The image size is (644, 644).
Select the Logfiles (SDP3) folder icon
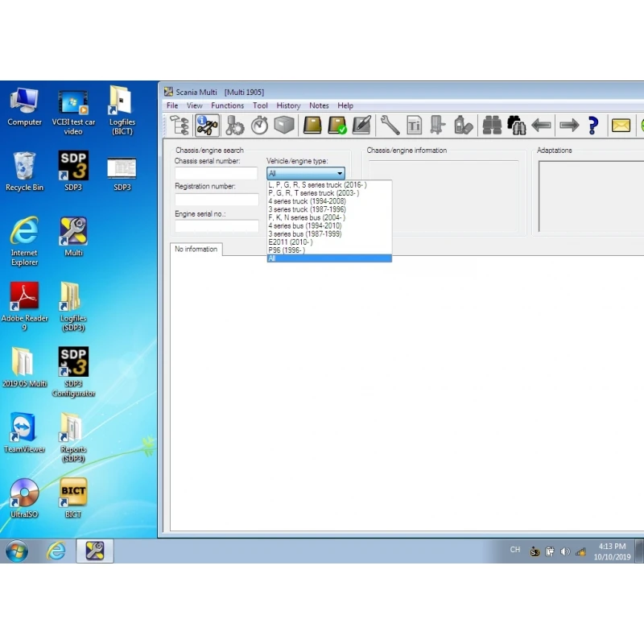coord(73,307)
